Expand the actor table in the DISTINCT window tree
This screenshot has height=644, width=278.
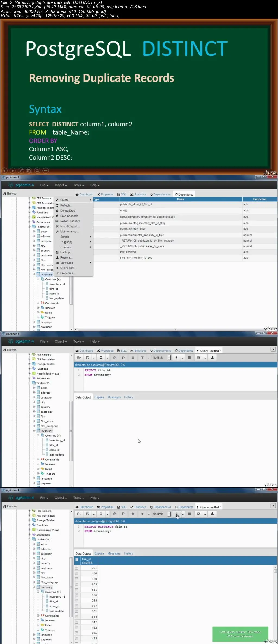(x=34, y=544)
